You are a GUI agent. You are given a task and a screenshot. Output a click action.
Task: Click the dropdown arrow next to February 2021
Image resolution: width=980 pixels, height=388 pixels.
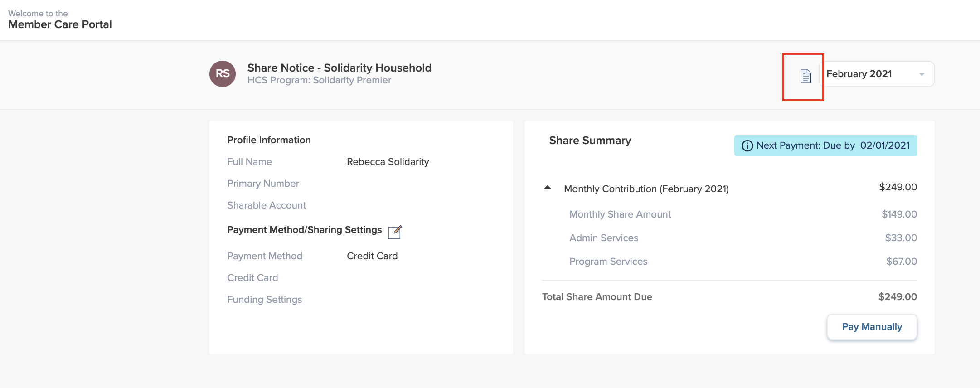[922, 74]
